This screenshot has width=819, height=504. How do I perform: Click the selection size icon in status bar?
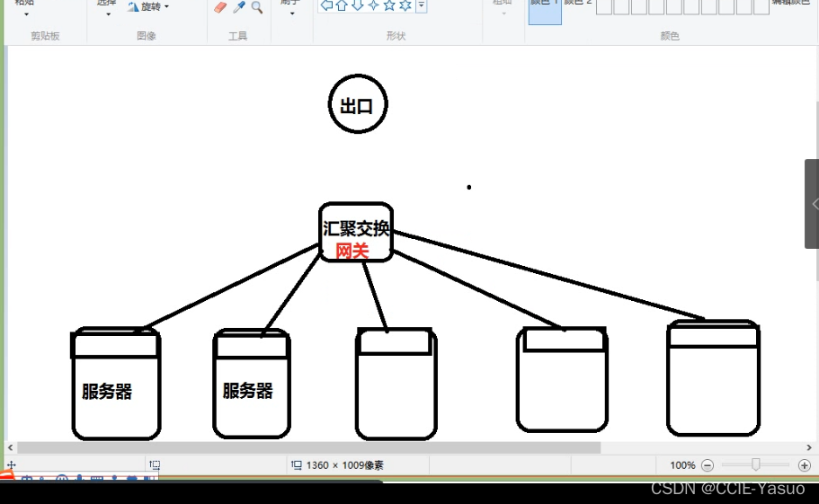[x=155, y=464]
